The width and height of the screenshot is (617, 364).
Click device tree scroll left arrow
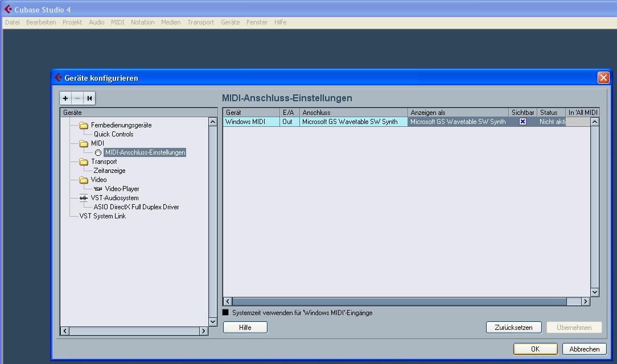point(65,331)
